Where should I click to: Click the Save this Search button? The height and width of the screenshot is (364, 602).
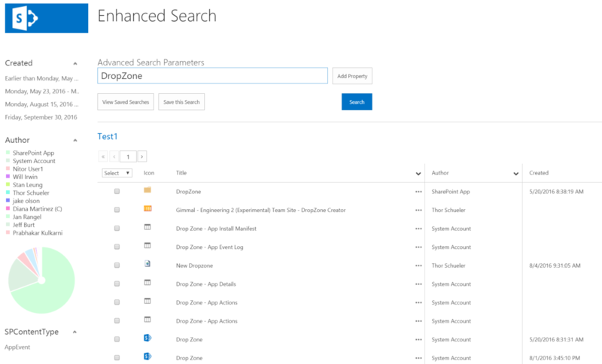[181, 102]
